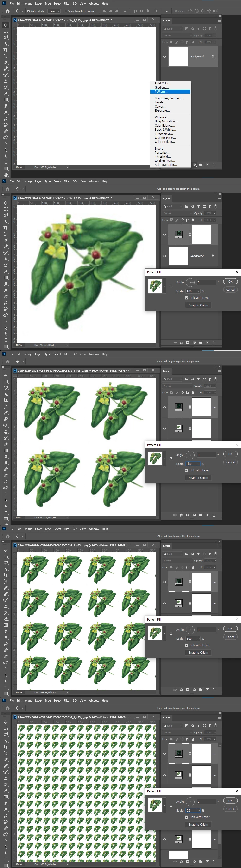This screenshot has width=241, height=868.
Task: Click Snap to Origin in the Scale 400 dialog
Action: point(198,305)
